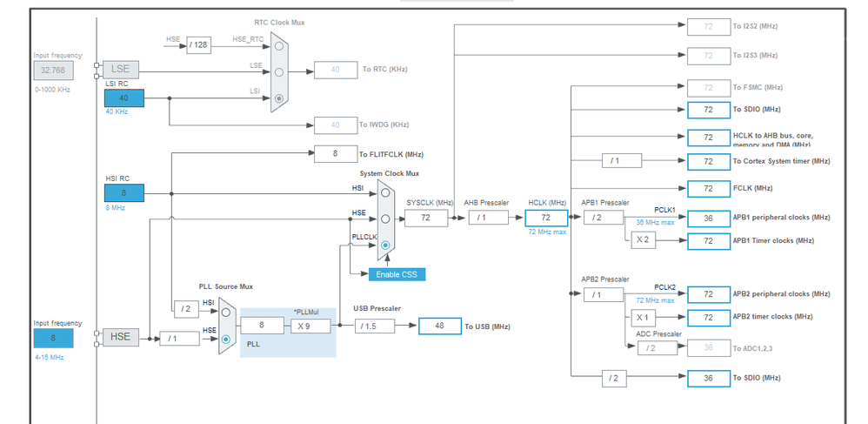Select LSI input in the RTC Clock Mux
Screen dimensions: 868x424
click(x=279, y=98)
